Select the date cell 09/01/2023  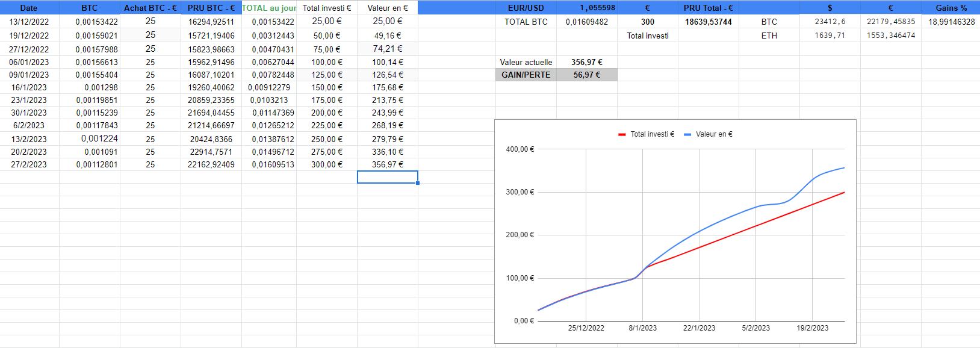pos(29,75)
